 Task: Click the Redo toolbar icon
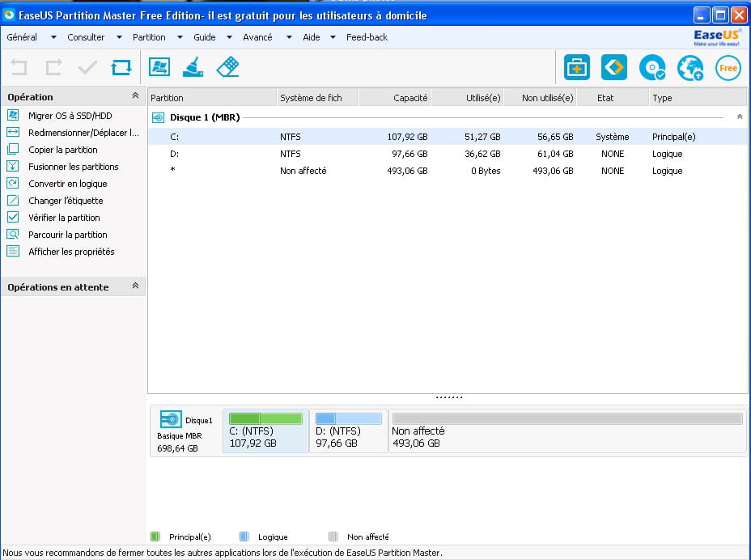click(x=53, y=67)
